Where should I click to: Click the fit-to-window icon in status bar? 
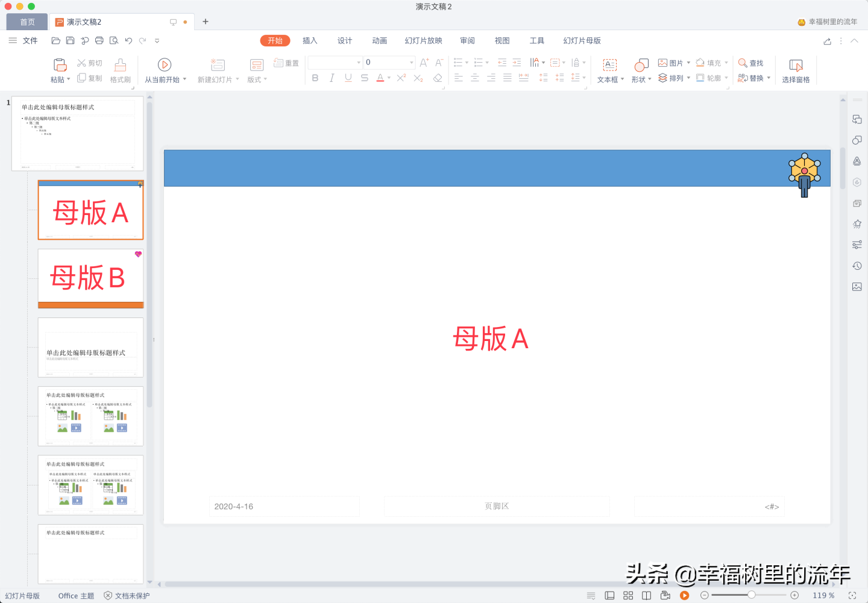[852, 595]
